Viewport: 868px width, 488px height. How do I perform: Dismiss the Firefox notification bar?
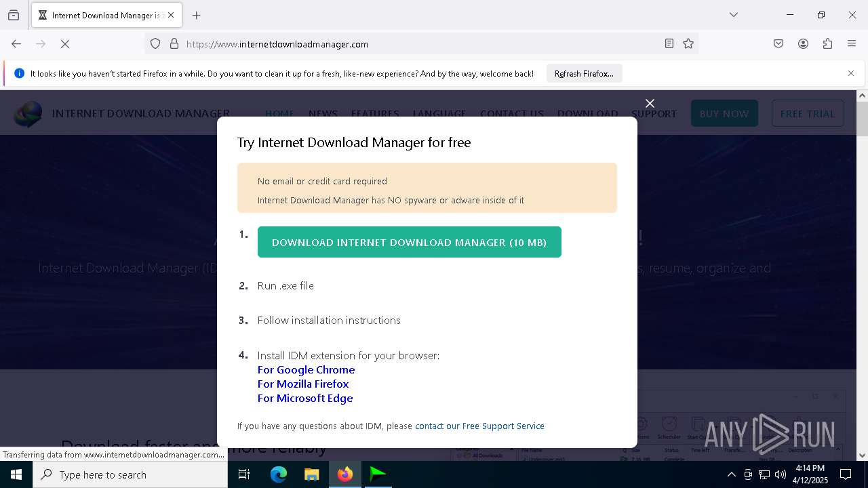tap(851, 73)
